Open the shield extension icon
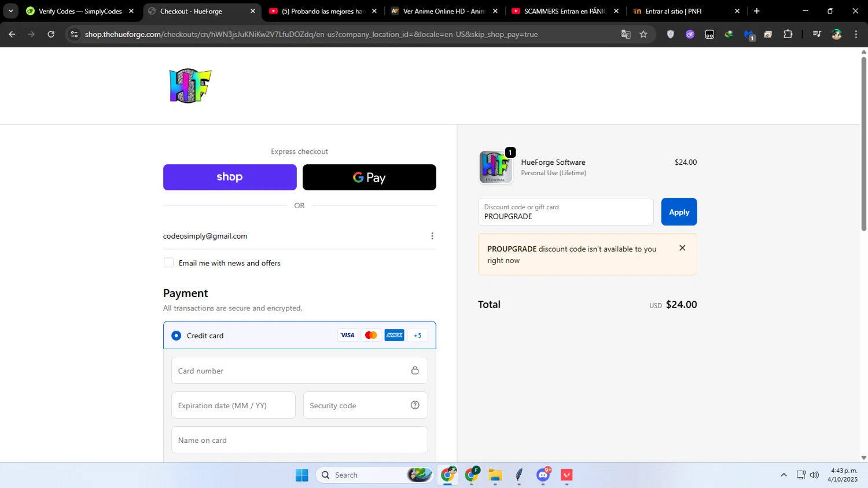The image size is (868, 488). pyautogui.click(x=671, y=34)
